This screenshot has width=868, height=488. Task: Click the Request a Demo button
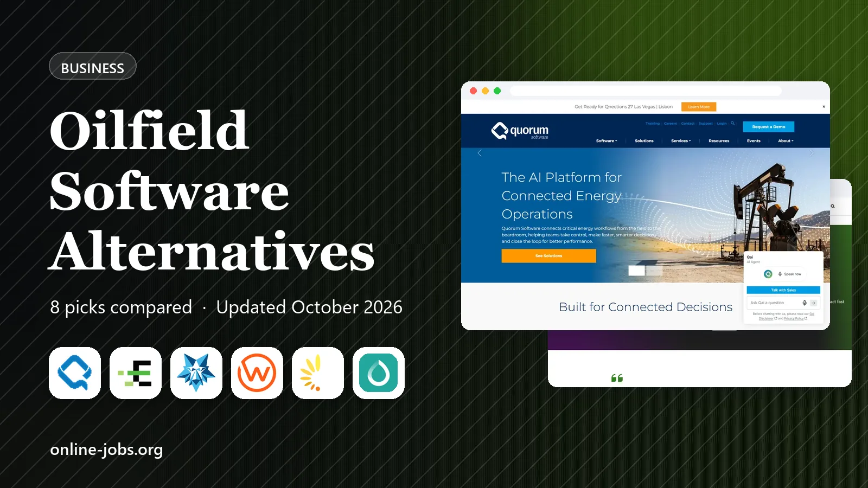point(769,127)
